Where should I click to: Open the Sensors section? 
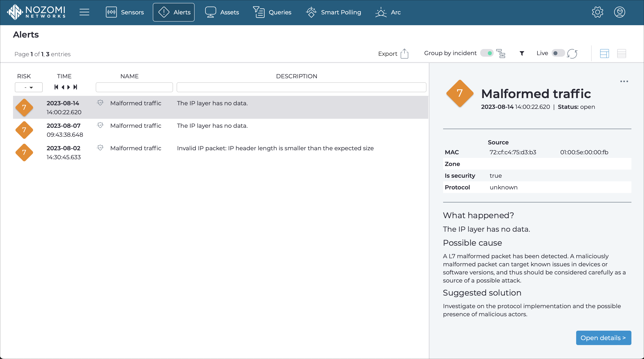pos(124,12)
